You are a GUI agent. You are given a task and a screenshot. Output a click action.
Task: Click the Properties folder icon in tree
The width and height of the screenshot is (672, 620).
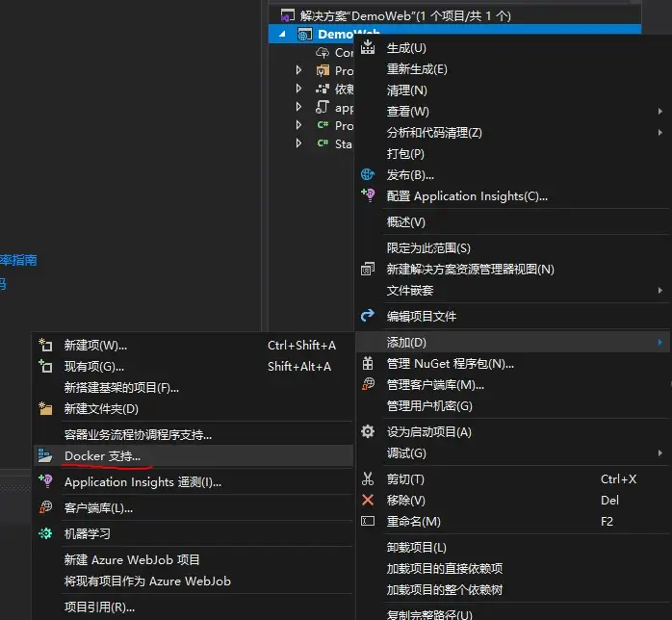pyautogui.click(x=323, y=70)
